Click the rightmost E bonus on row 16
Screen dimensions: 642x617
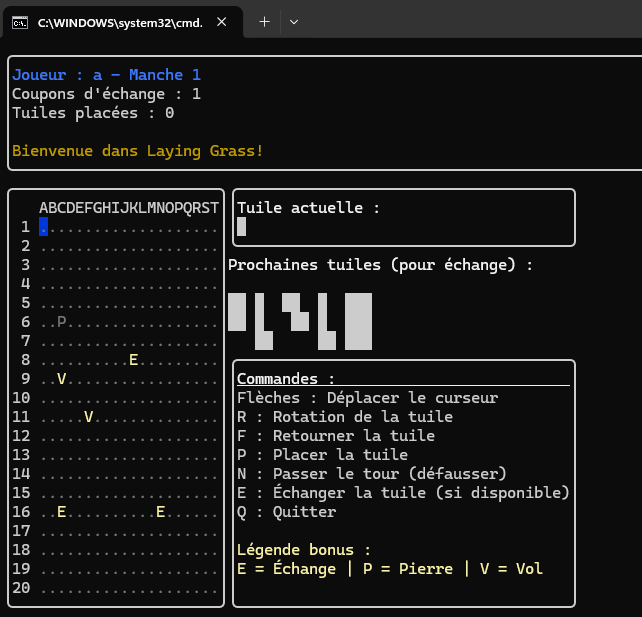tap(160, 512)
